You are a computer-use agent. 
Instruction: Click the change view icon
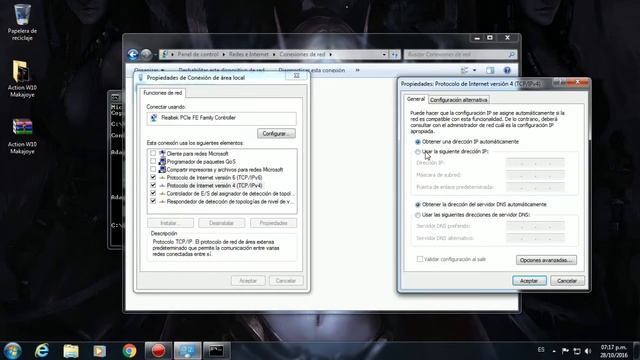[x=464, y=70]
